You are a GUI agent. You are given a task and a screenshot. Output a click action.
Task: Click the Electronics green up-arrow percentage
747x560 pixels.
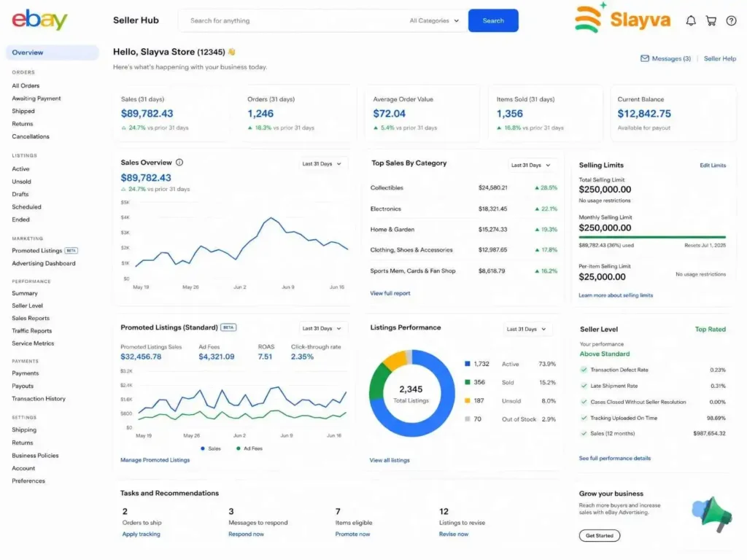coord(546,209)
